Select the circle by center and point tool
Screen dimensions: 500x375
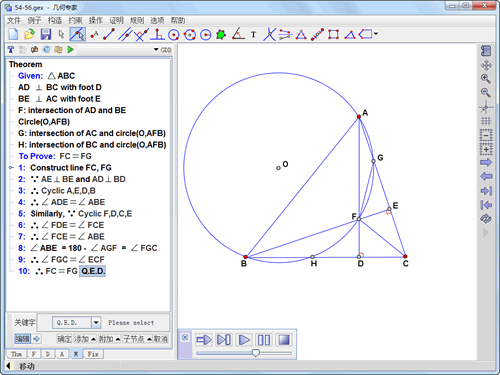tap(174, 35)
